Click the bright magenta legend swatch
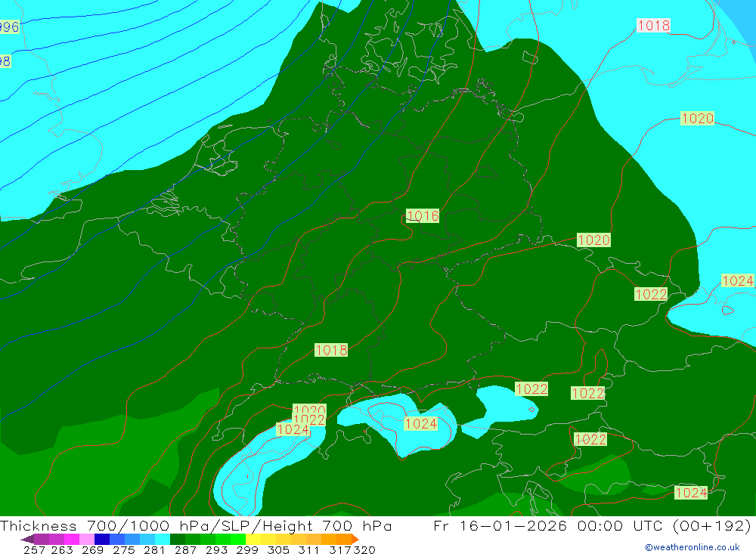This screenshot has height=554, width=756. [x=72, y=539]
